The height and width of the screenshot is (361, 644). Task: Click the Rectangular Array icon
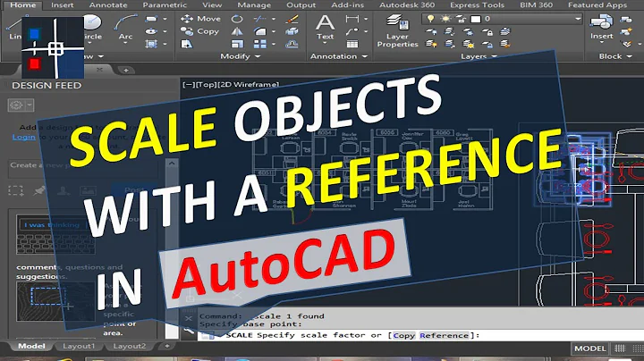point(259,44)
